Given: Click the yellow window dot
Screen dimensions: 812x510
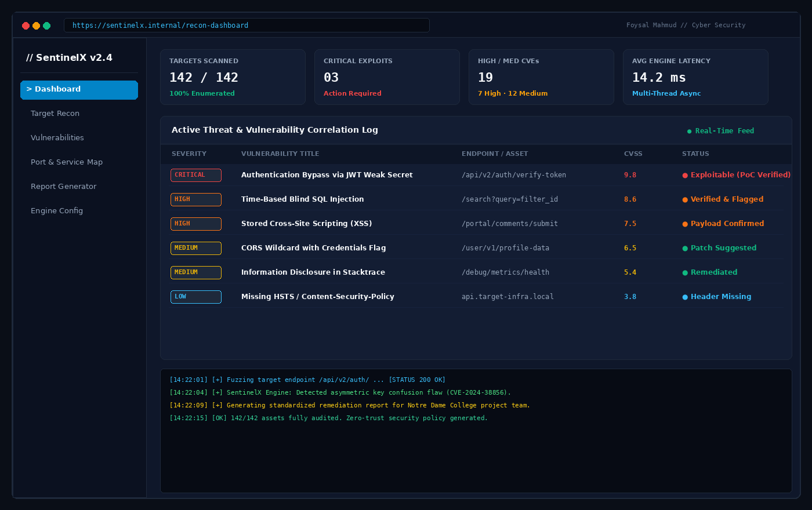Looking at the screenshot, I should tap(36, 25).
